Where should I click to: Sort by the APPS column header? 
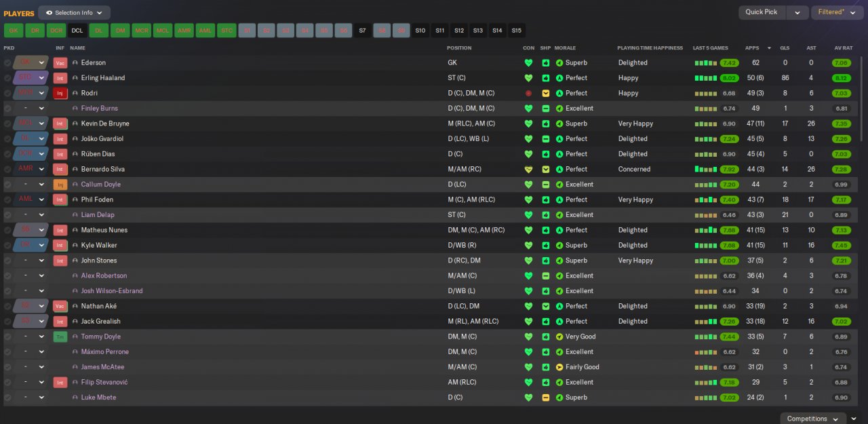coord(752,48)
